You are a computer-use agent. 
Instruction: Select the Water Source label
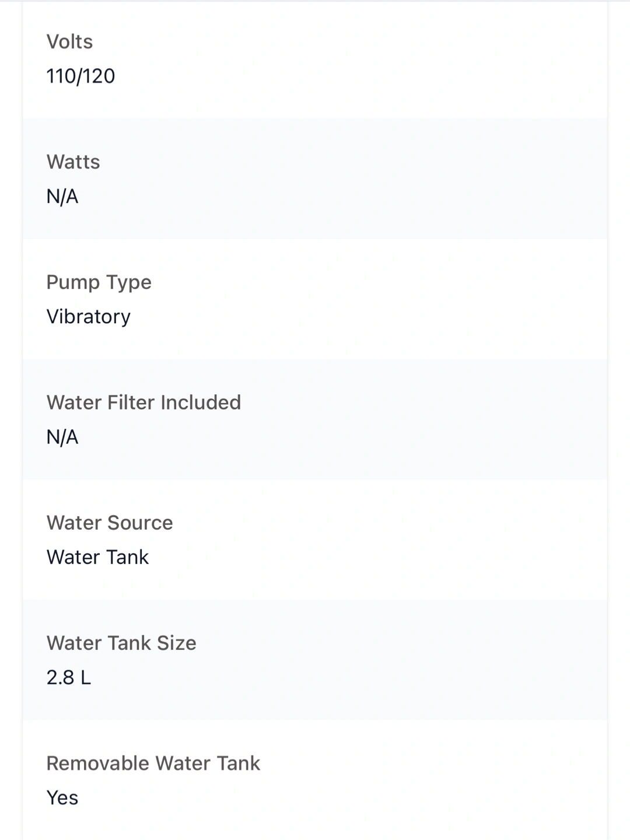(x=110, y=523)
